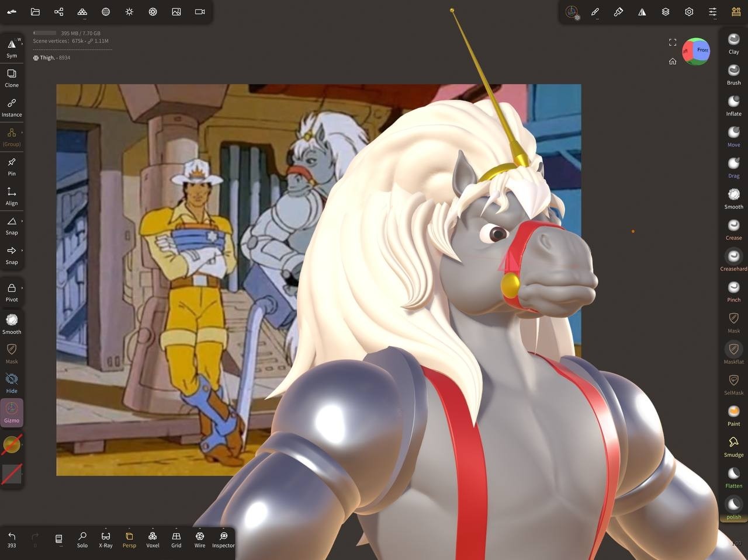Open the Painting brush menu

click(x=618, y=12)
